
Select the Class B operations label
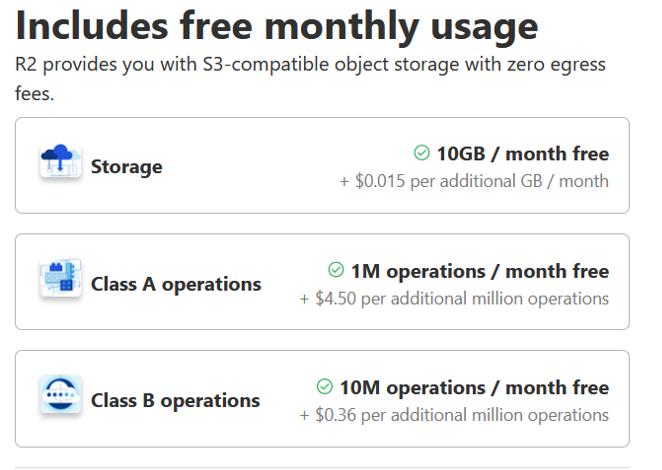point(175,400)
